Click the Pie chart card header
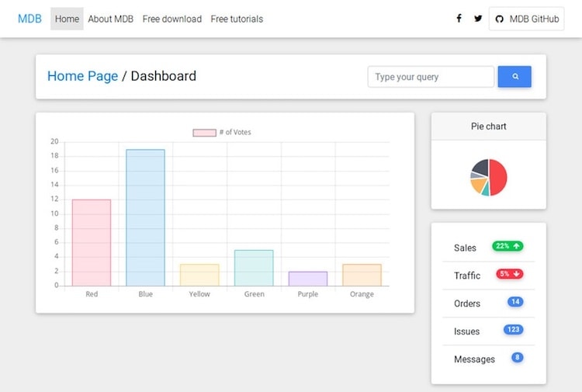Screen dimensions: 582x392 pos(488,127)
